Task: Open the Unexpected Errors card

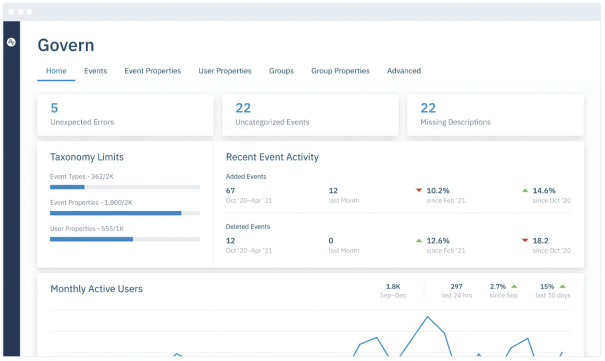Action: pos(125,115)
